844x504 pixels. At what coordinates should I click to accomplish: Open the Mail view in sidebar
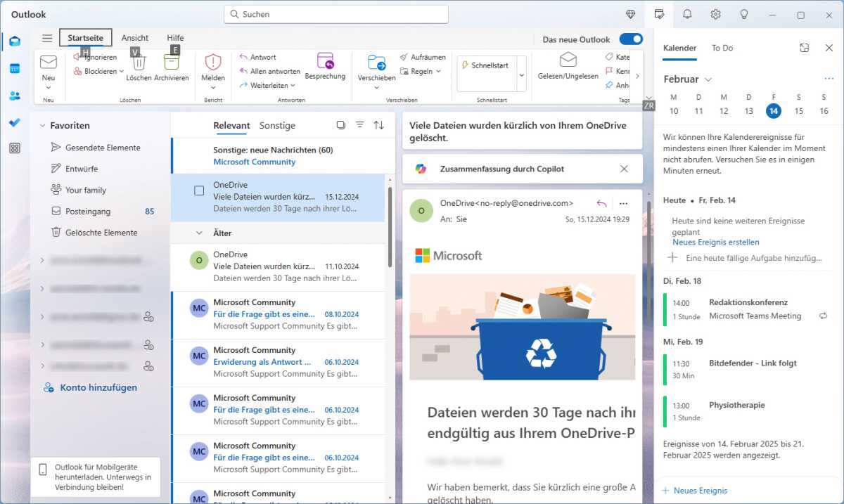pos(15,41)
